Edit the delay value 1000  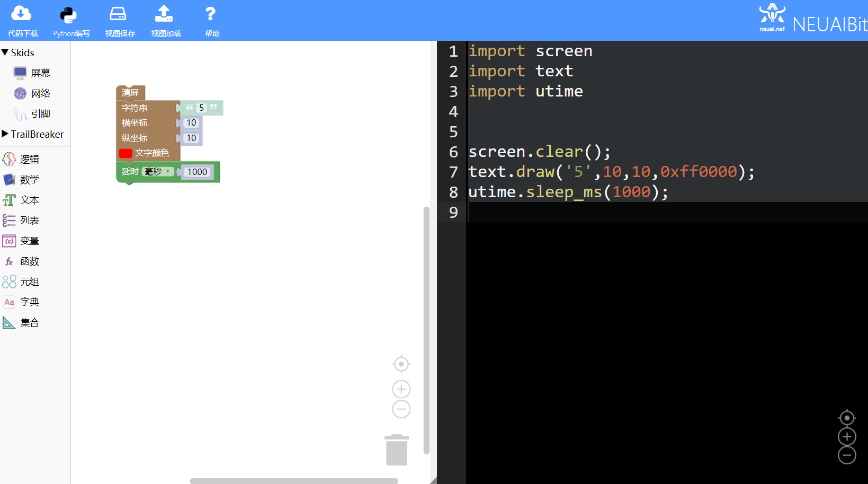(197, 172)
